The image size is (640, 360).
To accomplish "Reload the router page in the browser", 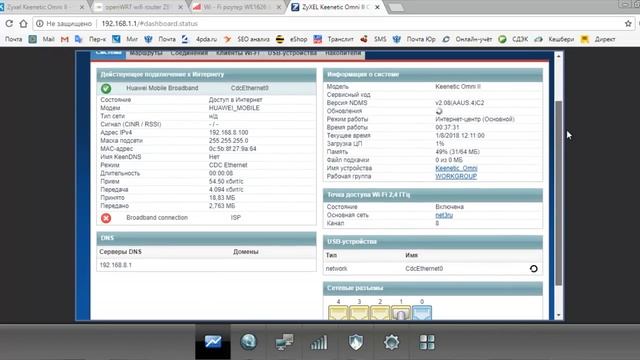I will 9,24.
